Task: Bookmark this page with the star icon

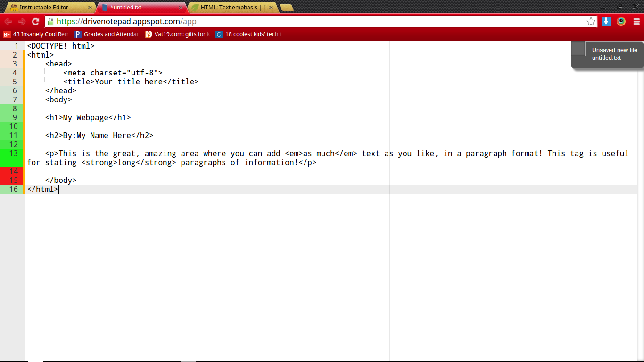Action: (x=591, y=22)
